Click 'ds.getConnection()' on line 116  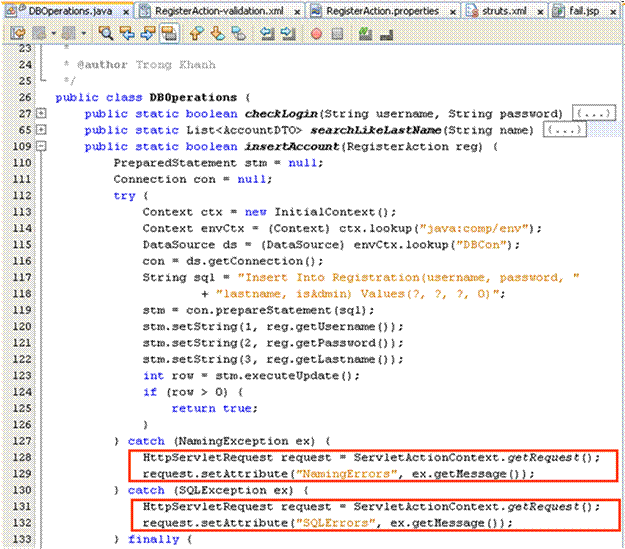(251, 261)
